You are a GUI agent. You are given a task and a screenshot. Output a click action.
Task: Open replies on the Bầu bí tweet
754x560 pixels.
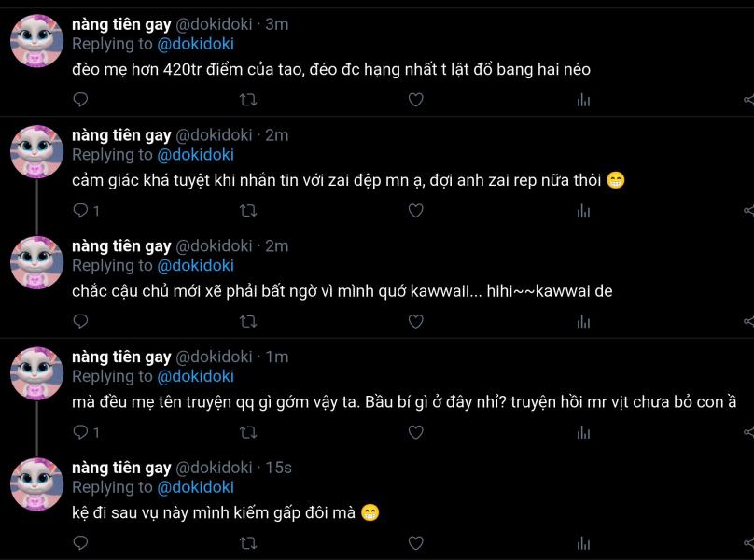[x=86, y=432]
